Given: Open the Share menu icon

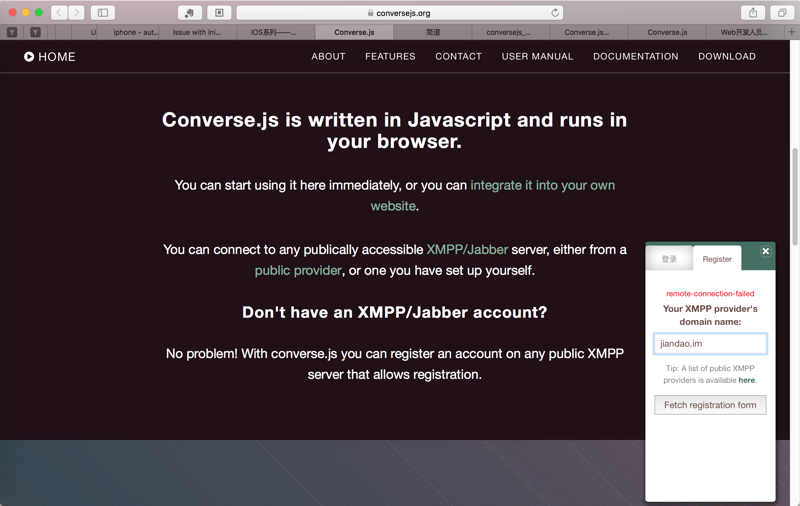Looking at the screenshot, I should point(753,13).
